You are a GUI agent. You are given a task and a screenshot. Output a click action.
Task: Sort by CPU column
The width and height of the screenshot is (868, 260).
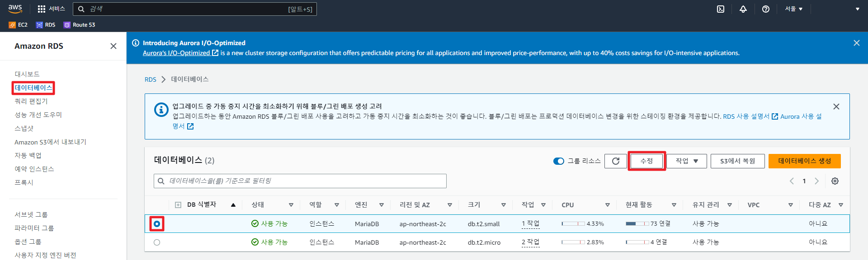click(608, 205)
